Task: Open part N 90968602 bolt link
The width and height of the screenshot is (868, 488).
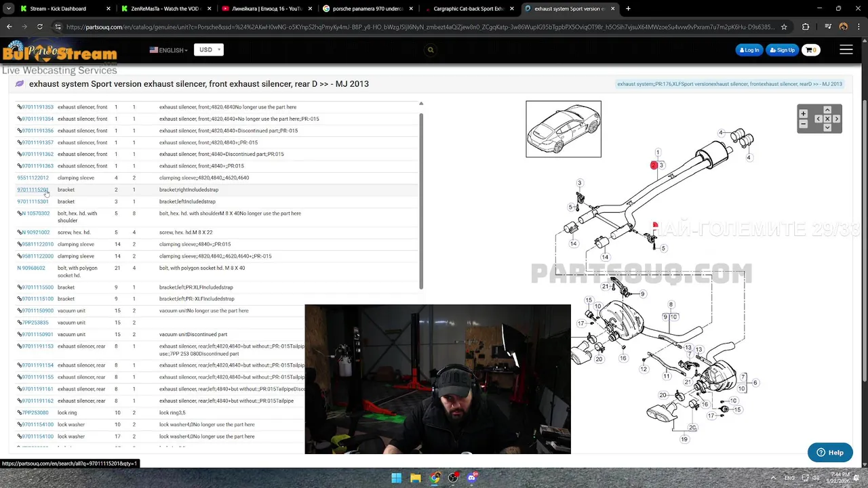Action: point(31,268)
